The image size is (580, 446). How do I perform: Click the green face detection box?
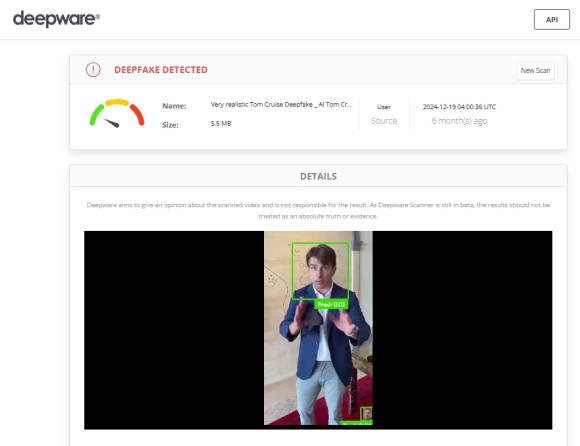pos(320,271)
